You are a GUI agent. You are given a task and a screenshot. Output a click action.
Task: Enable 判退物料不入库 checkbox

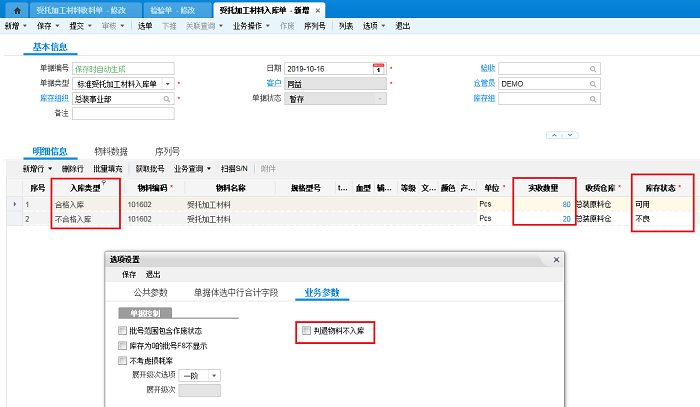pyautogui.click(x=307, y=330)
